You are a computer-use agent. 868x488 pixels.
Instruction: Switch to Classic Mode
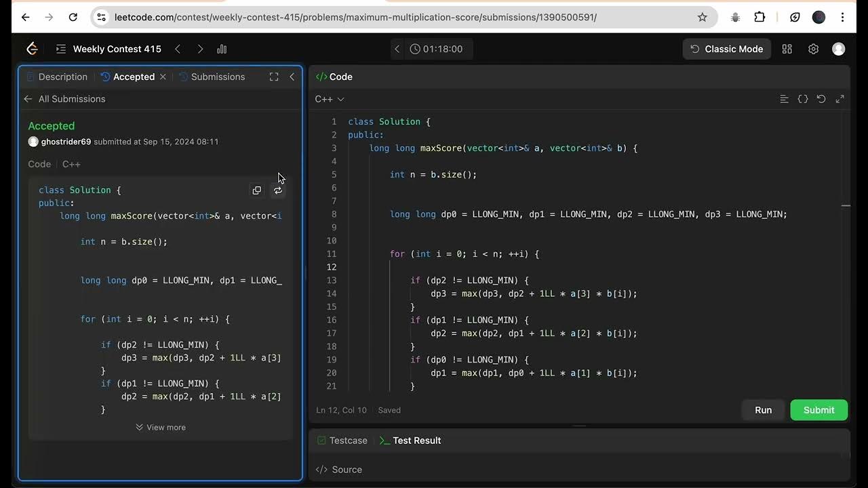click(x=727, y=49)
